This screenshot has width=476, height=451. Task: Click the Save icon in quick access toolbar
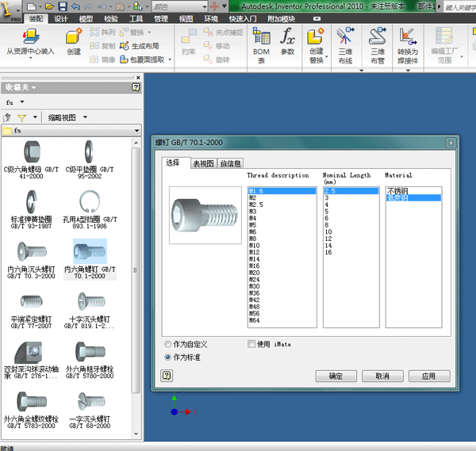tap(63, 6)
